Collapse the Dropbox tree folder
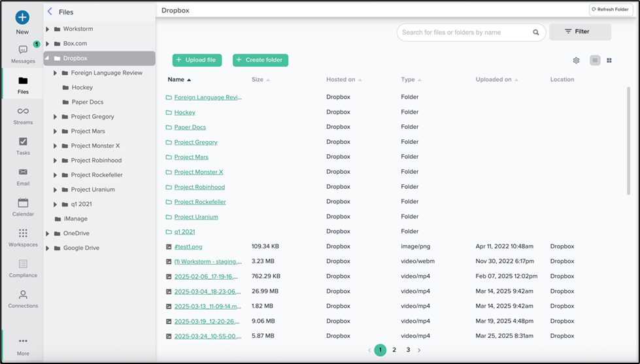The image size is (640, 364). pos(47,58)
